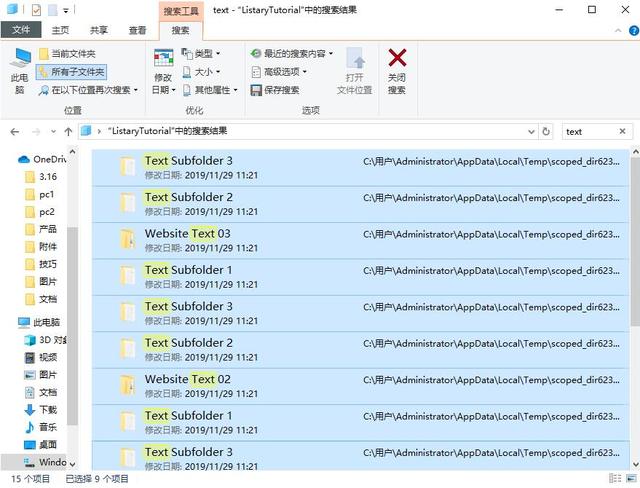Click Save search (保存搜索) button
This screenshot has width=640, height=488.
click(x=275, y=90)
